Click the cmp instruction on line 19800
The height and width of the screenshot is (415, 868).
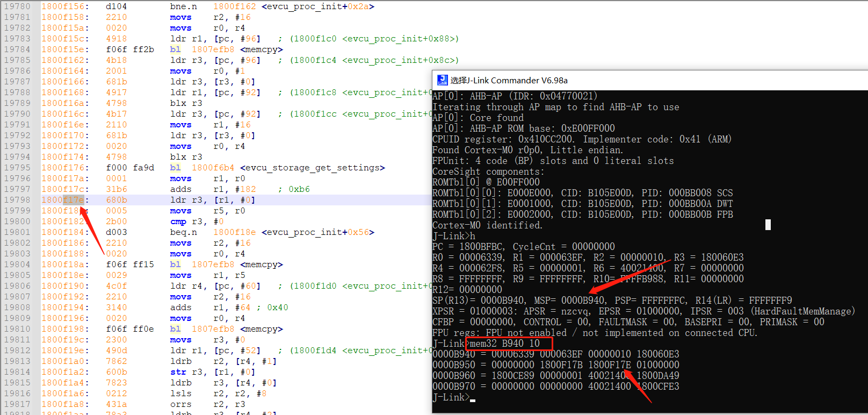coord(178,221)
